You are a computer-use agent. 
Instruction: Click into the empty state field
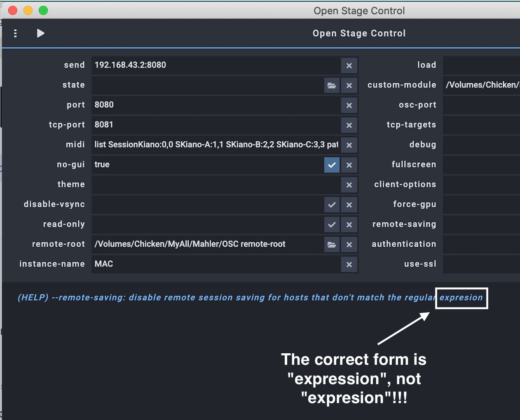click(x=207, y=85)
